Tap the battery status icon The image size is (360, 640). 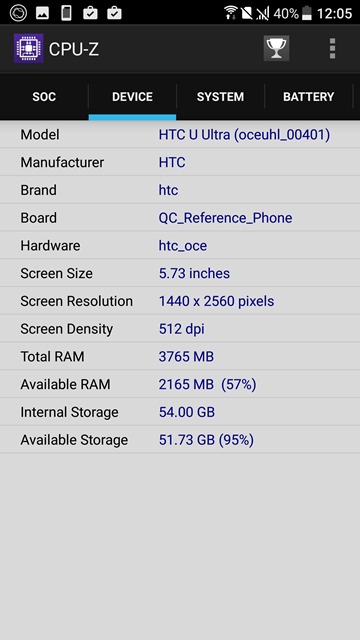tap(307, 13)
